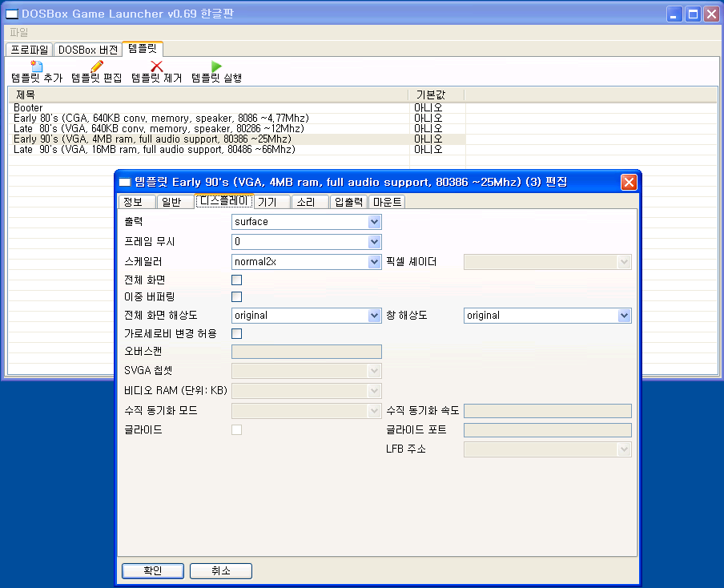
Task: Open the 프레임 무시 dropdown
Action: 375,242
